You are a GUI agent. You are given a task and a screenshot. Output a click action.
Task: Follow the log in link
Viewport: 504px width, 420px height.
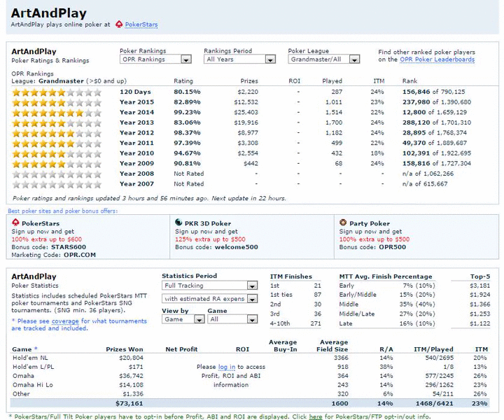[227, 367]
